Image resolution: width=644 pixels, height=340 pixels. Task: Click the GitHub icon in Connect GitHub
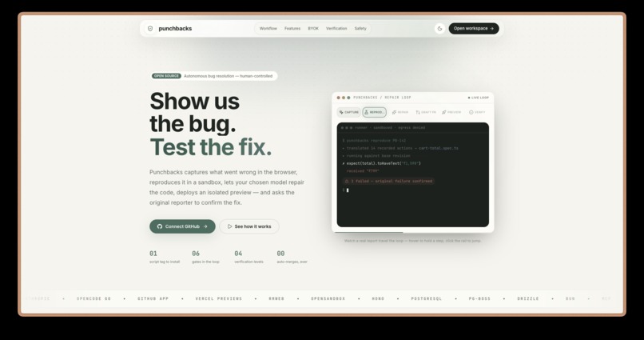(160, 226)
